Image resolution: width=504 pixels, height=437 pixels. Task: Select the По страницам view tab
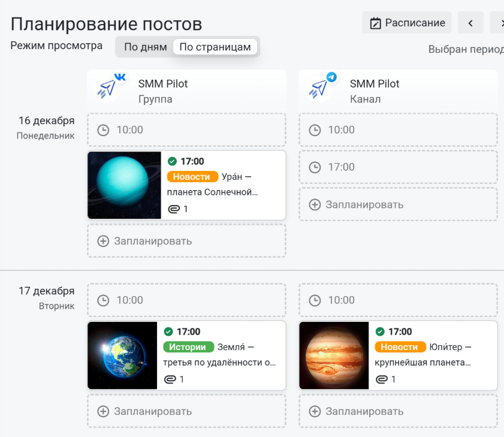coord(215,47)
